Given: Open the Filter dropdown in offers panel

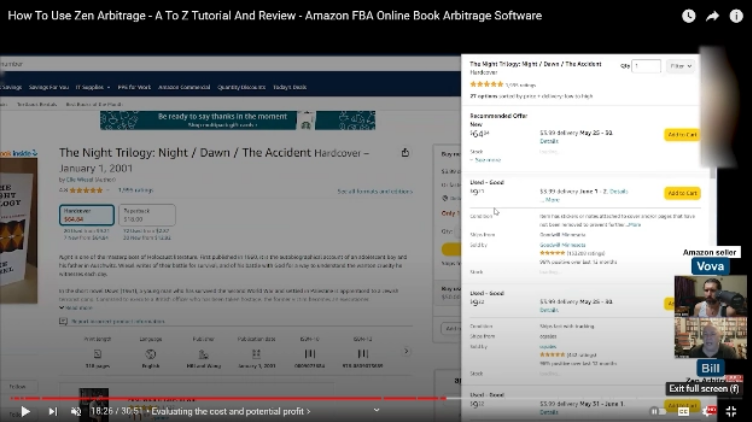Looking at the screenshot, I should pyautogui.click(x=680, y=66).
